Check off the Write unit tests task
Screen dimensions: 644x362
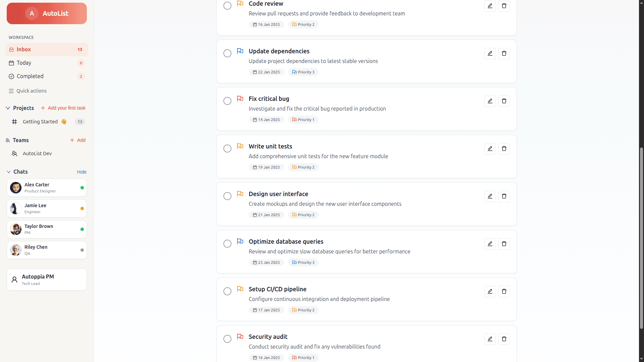point(227,148)
